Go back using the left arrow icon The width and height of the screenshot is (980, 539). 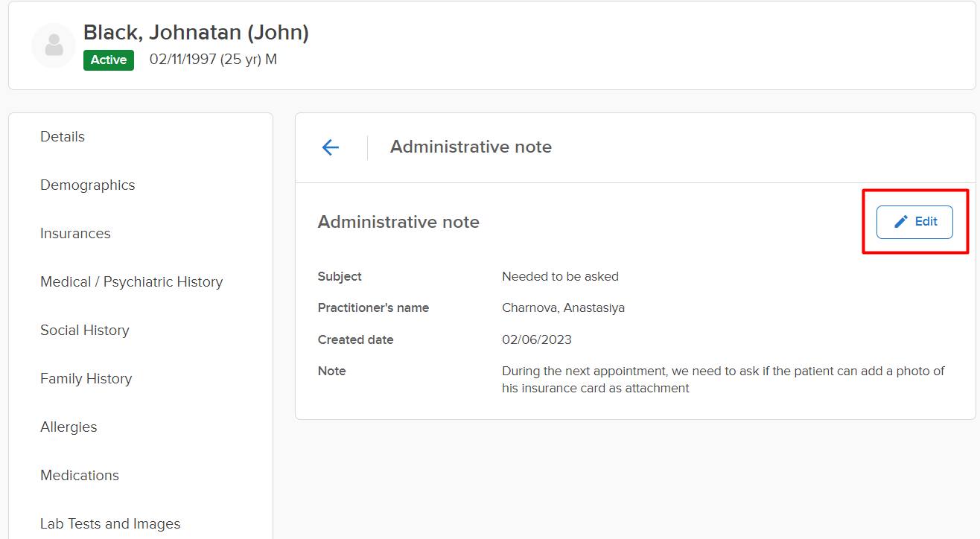(x=330, y=147)
